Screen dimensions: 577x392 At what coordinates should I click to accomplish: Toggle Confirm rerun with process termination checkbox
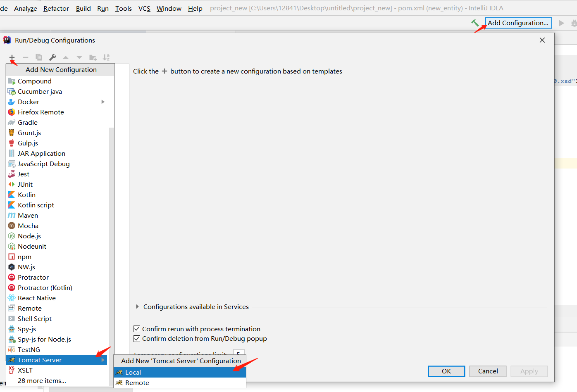point(137,329)
